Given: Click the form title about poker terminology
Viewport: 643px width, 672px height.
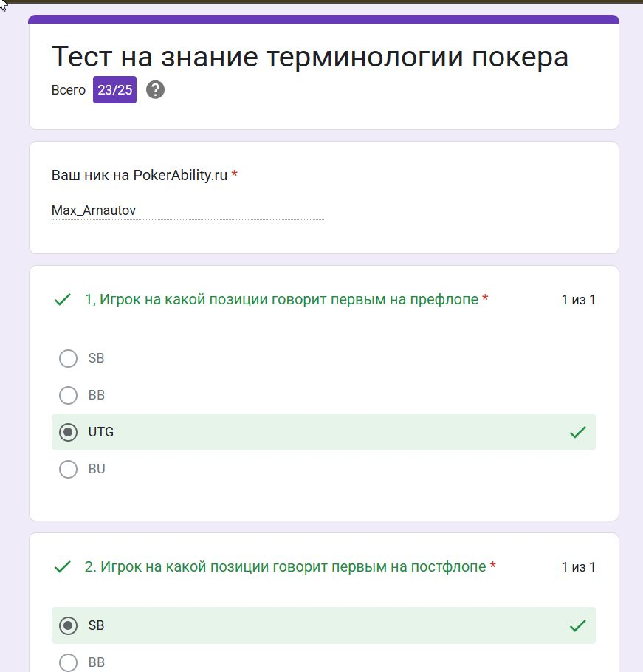Looking at the screenshot, I should [310, 57].
